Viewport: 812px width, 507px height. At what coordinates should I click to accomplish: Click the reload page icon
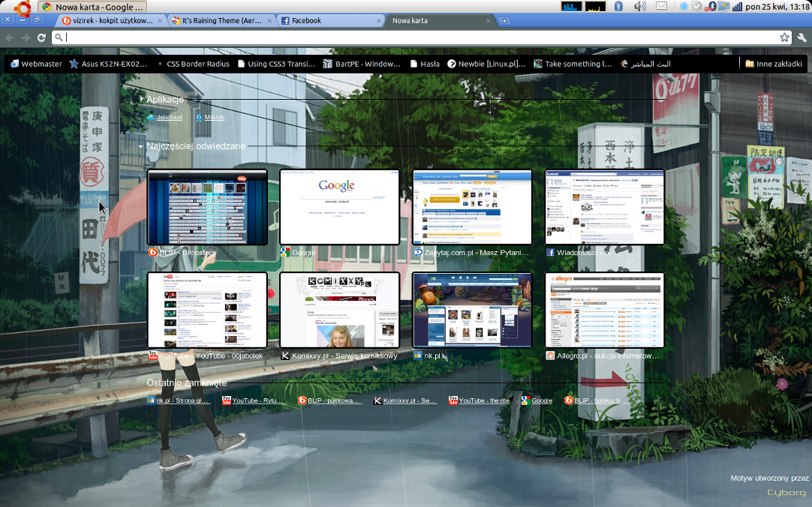pos(41,37)
